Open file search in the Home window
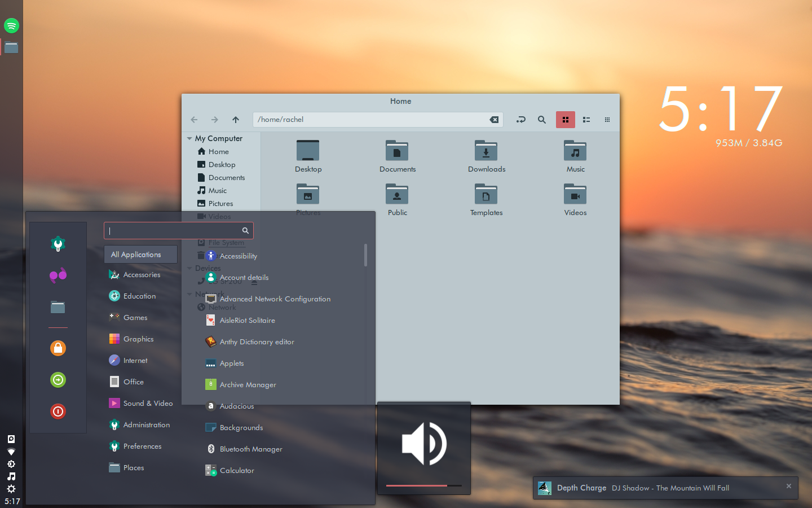The image size is (812, 508). [542, 120]
